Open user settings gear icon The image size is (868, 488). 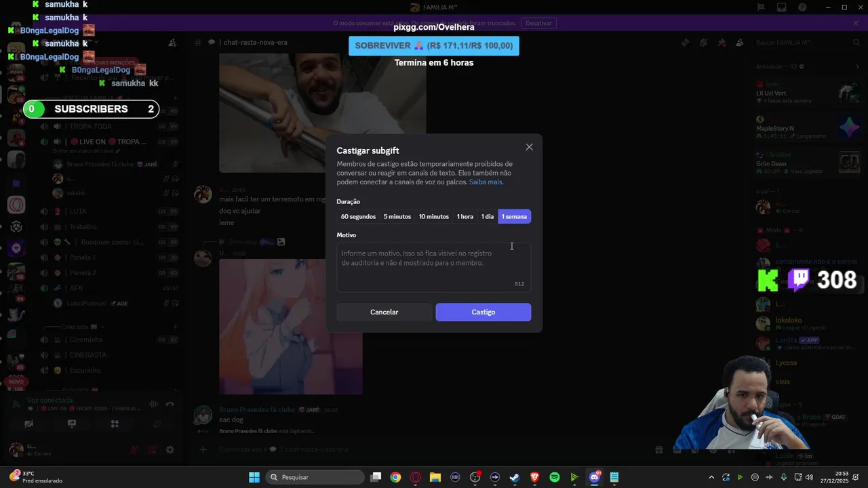pyautogui.click(x=170, y=449)
